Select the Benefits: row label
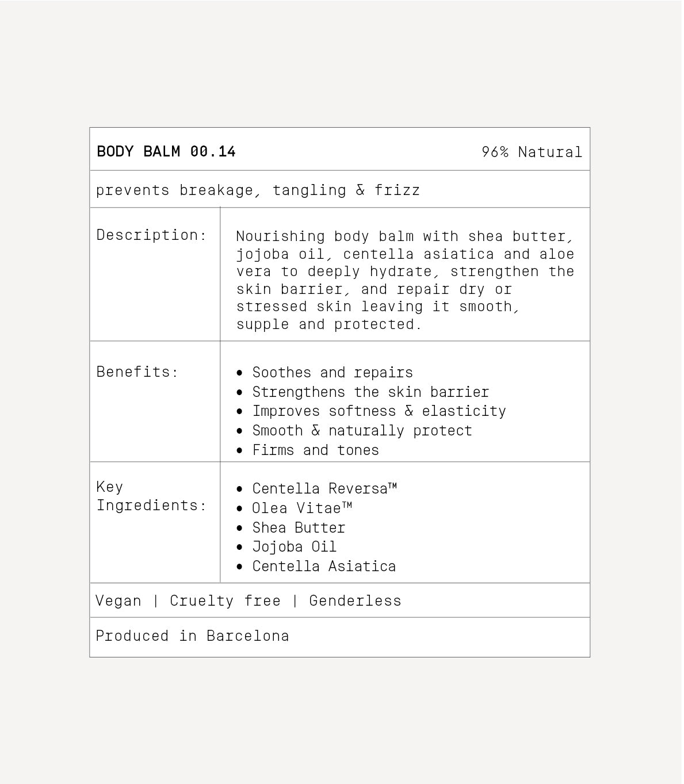Image resolution: width=684 pixels, height=784 pixels. [137, 372]
